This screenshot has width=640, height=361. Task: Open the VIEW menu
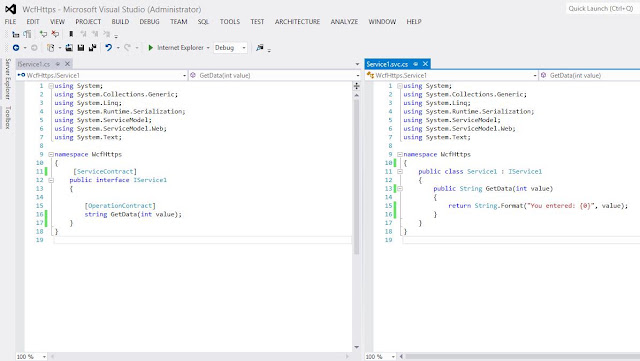click(x=58, y=22)
